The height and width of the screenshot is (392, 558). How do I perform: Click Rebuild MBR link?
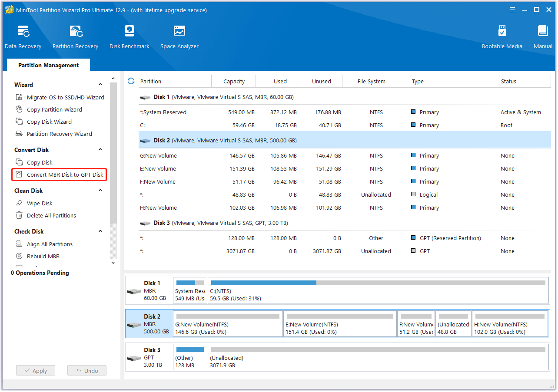point(43,256)
